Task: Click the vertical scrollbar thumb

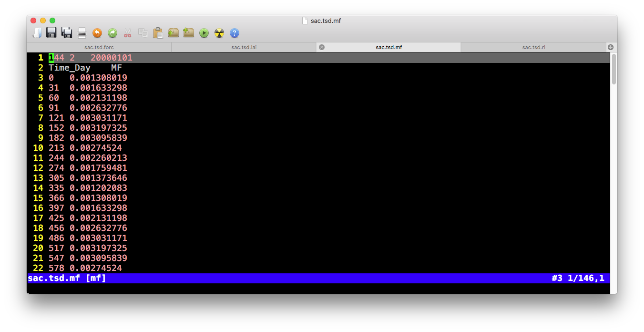Action: click(614, 69)
